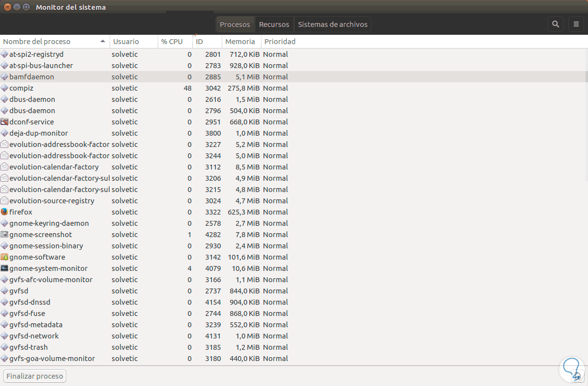This screenshot has width=588, height=386.
Task: Click the gnome-system-monitor process icon
Action: point(4,268)
